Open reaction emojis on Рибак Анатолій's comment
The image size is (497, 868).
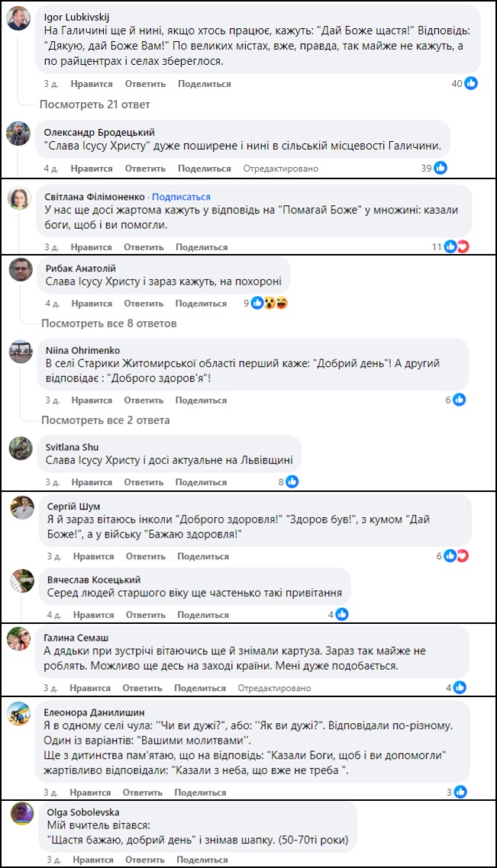coord(270,304)
